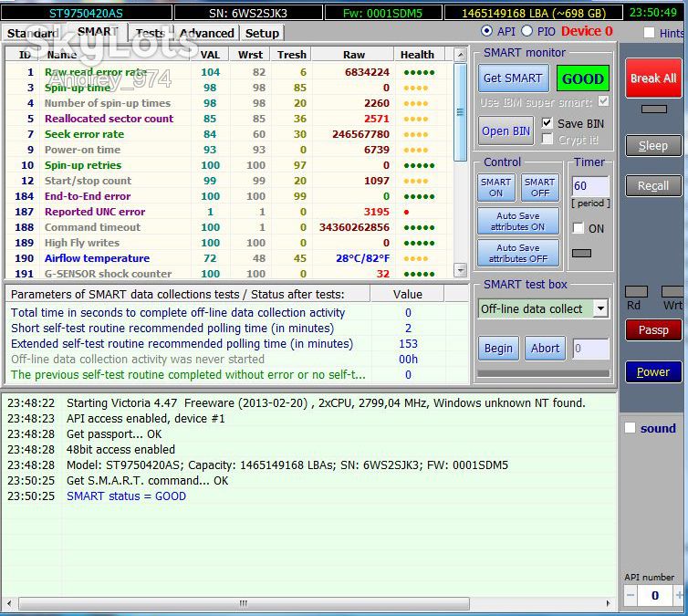
Task: Switch to the Standard tab
Action: pyautogui.click(x=33, y=34)
